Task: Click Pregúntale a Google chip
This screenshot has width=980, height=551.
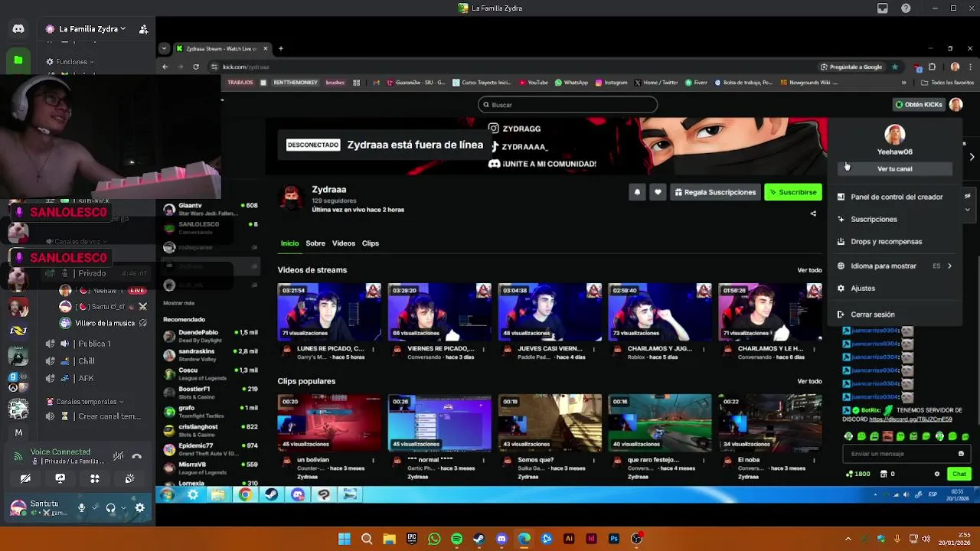Action: coord(851,67)
